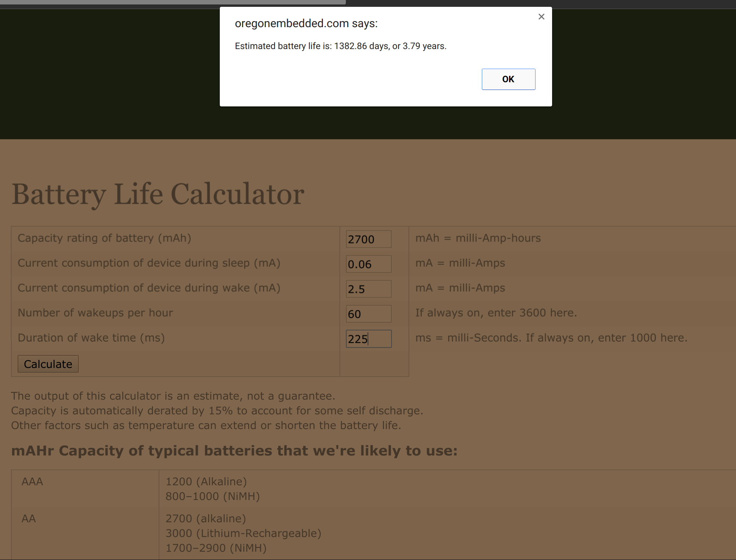Click the mAHr Capacity section heading
Viewport: 736px width, 560px height.
pos(234,451)
